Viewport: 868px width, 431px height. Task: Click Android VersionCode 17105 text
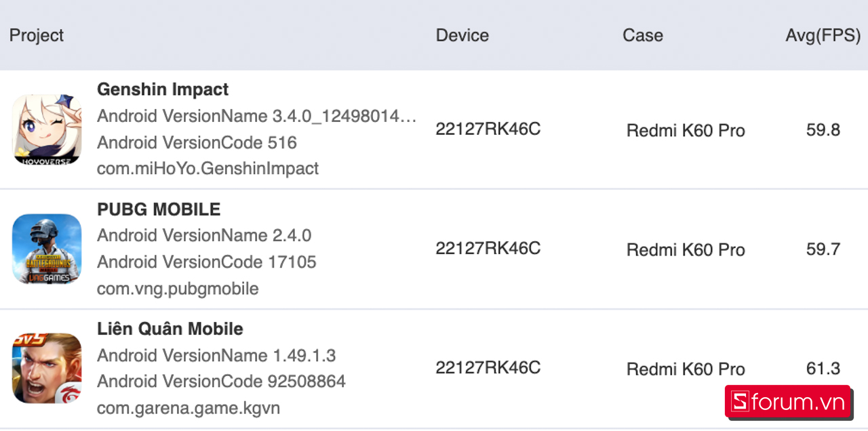tap(207, 262)
